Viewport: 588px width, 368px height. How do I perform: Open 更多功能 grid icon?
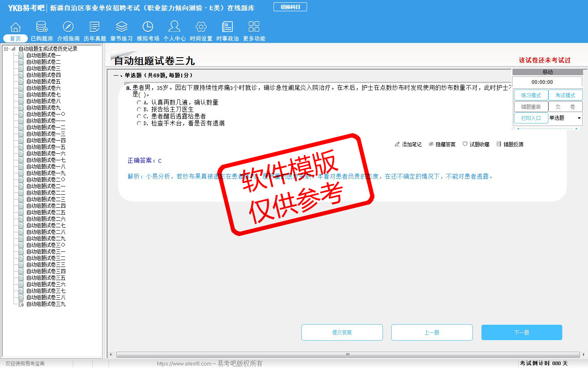(x=254, y=27)
